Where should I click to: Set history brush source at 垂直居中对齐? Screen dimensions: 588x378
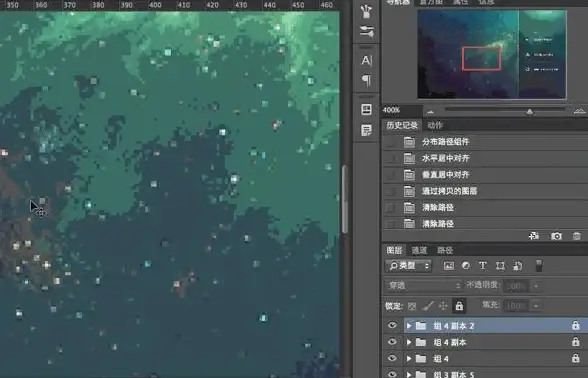[x=390, y=175]
